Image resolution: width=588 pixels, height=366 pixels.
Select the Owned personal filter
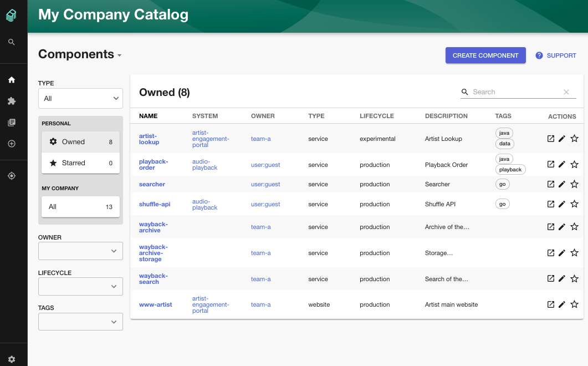click(80, 142)
